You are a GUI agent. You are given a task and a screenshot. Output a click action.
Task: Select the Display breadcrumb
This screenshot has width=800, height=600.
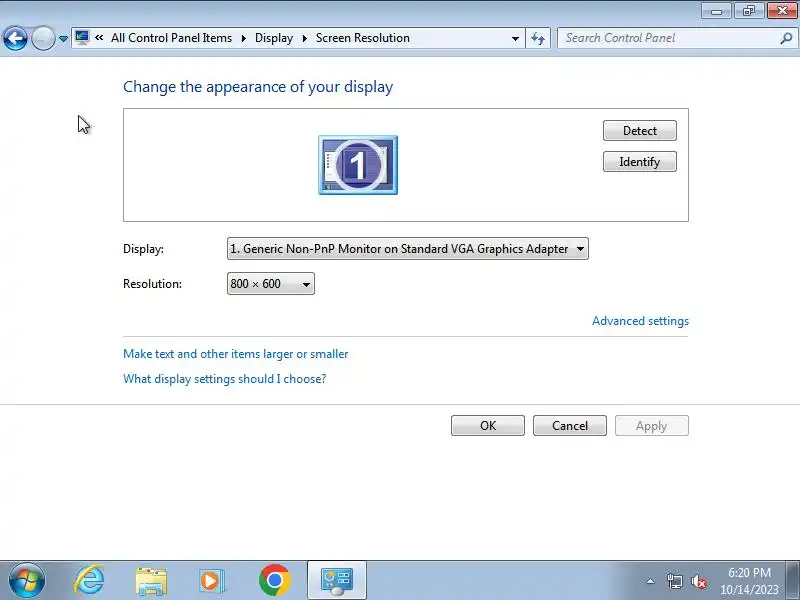[274, 38]
